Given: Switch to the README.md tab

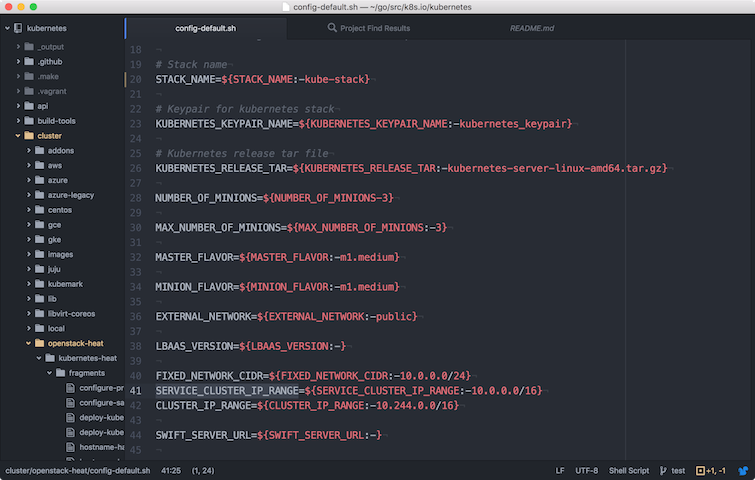Looking at the screenshot, I should [x=532, y=28].
